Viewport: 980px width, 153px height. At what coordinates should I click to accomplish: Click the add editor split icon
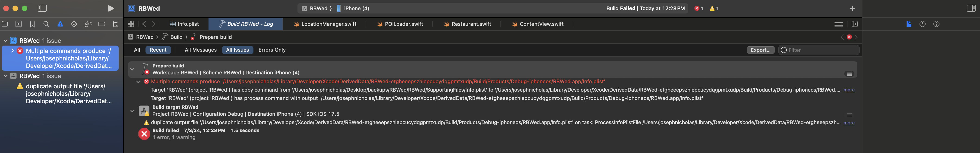coord(854,24)
